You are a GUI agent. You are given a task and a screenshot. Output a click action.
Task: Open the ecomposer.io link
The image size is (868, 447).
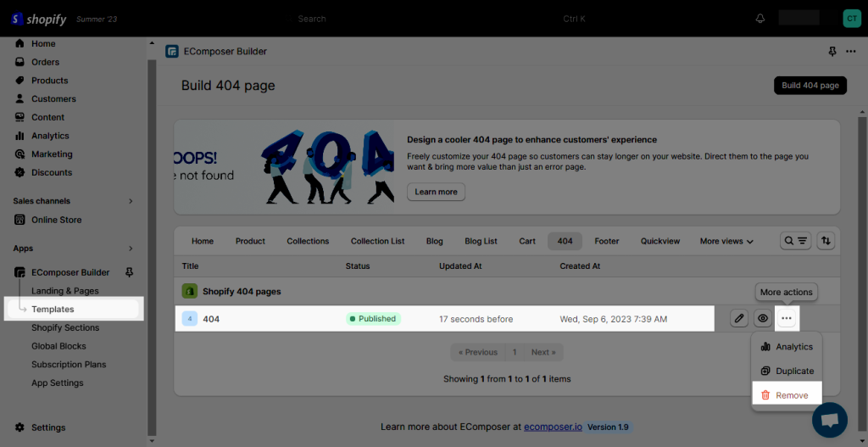pos(553,427)
